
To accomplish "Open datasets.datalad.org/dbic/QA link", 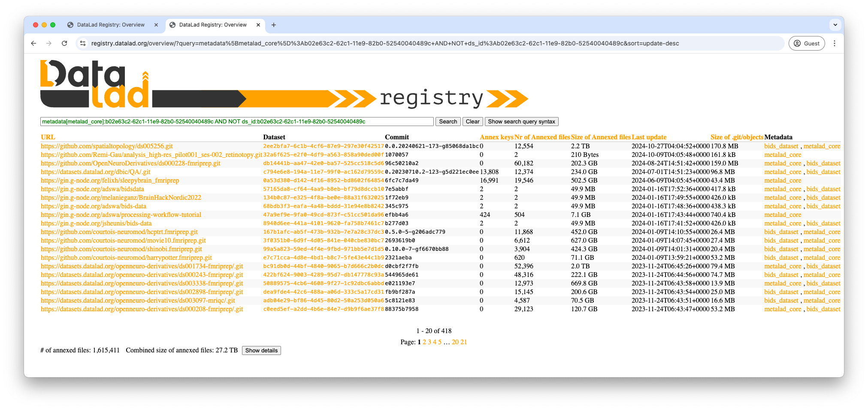I will (96, 172).
